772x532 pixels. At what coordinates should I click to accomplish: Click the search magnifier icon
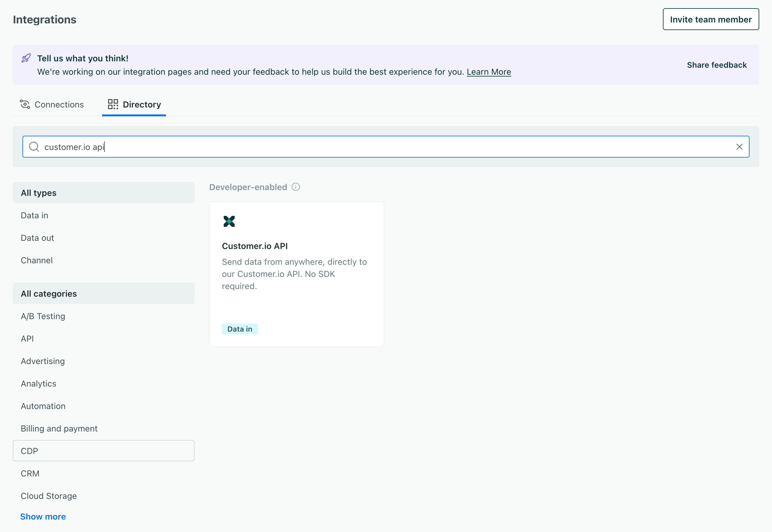pos(34,147)
